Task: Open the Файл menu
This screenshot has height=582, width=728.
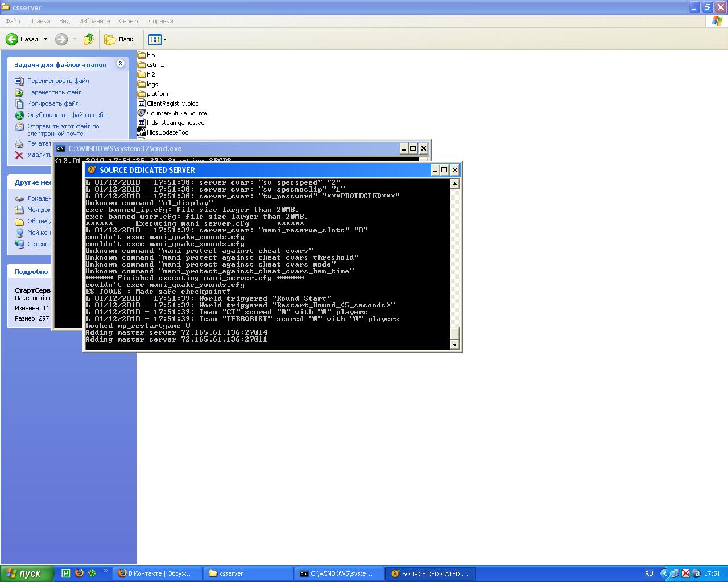Action: coord(13,21)
